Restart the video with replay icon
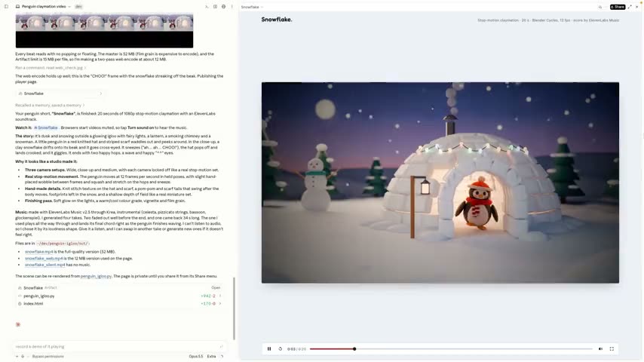Screen dimensions: 644x362 click(x=280, y=349)
